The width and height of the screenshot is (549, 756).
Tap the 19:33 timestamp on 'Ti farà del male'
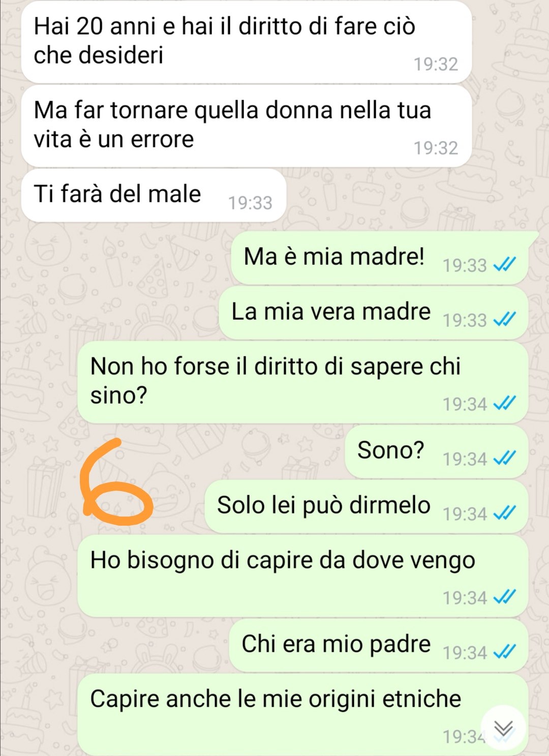tap(250, 203)
